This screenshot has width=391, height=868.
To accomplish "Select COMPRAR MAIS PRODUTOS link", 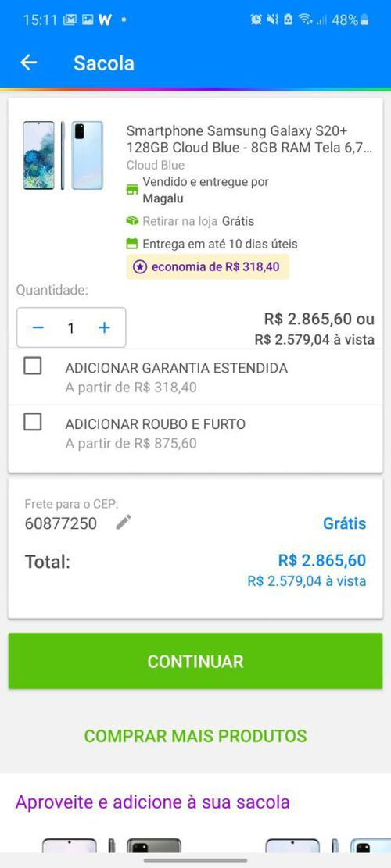I will click(195, 736).
